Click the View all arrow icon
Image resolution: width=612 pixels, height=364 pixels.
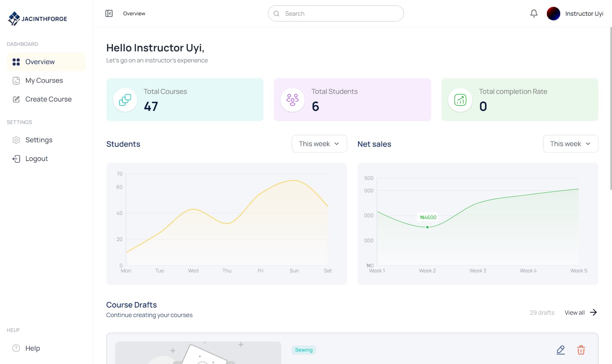click(594, 312)
